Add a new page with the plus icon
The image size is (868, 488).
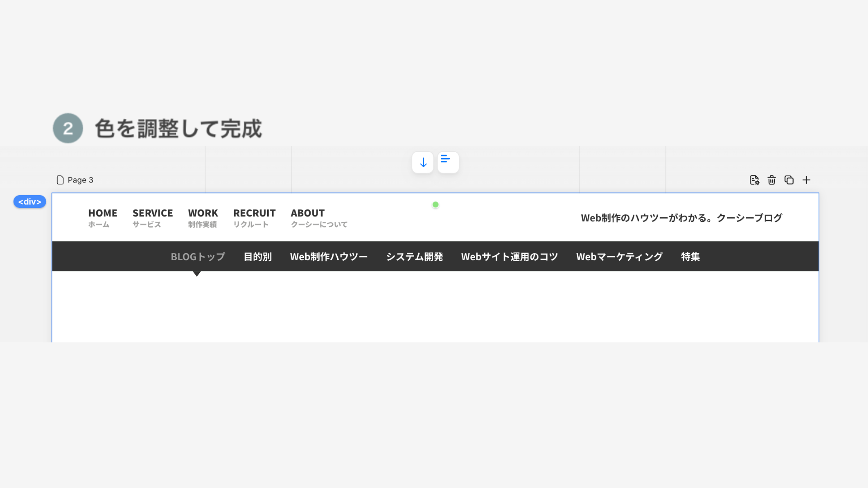point(807,180)
